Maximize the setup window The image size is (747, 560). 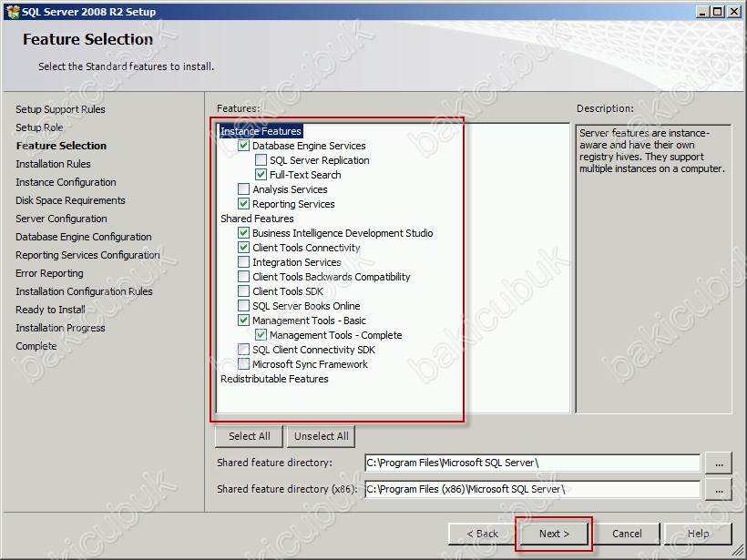718,12
